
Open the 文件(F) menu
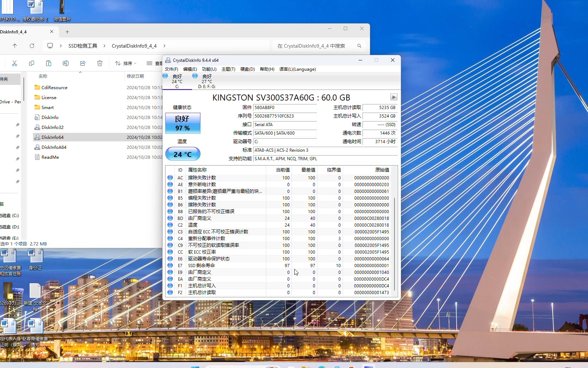tap(171, 69)
